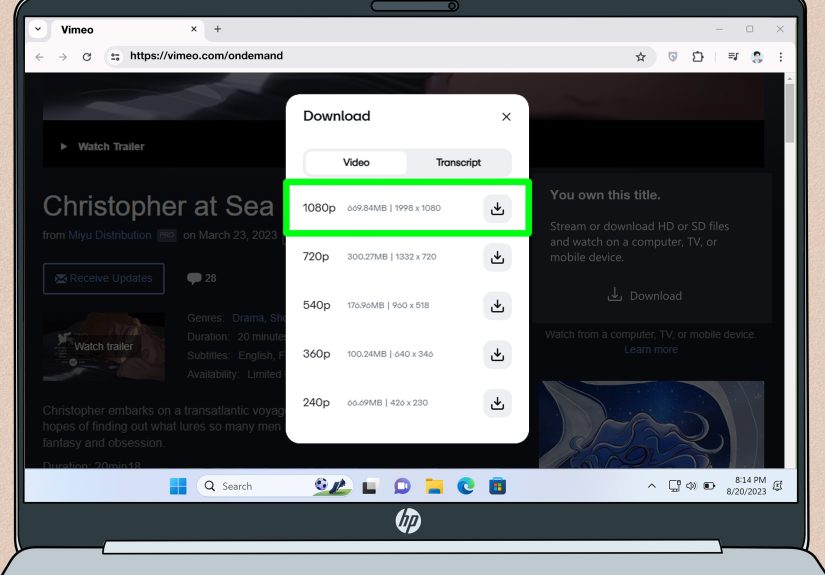
Task: Switch to the Transcript tab
Action: [458, 163]
